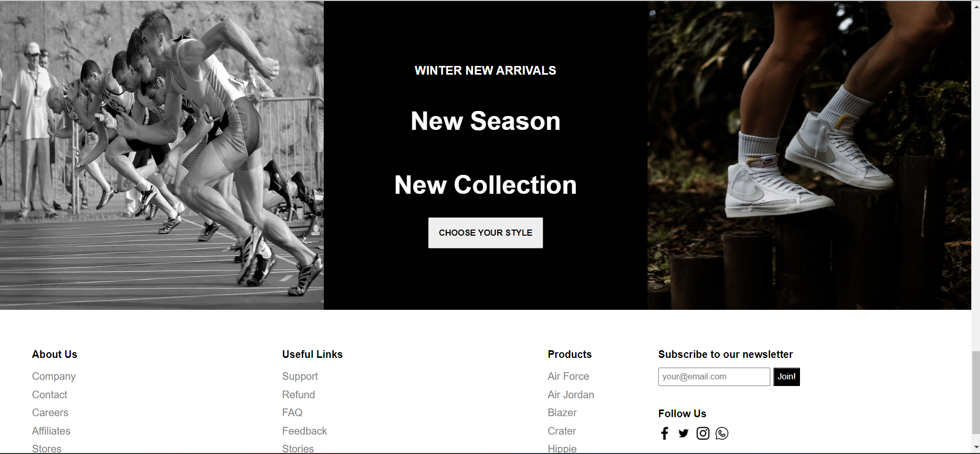Click the Join! newsletter button
This screenshot has width=980, height=454.
pyautogui.click(x=786, y=377)
